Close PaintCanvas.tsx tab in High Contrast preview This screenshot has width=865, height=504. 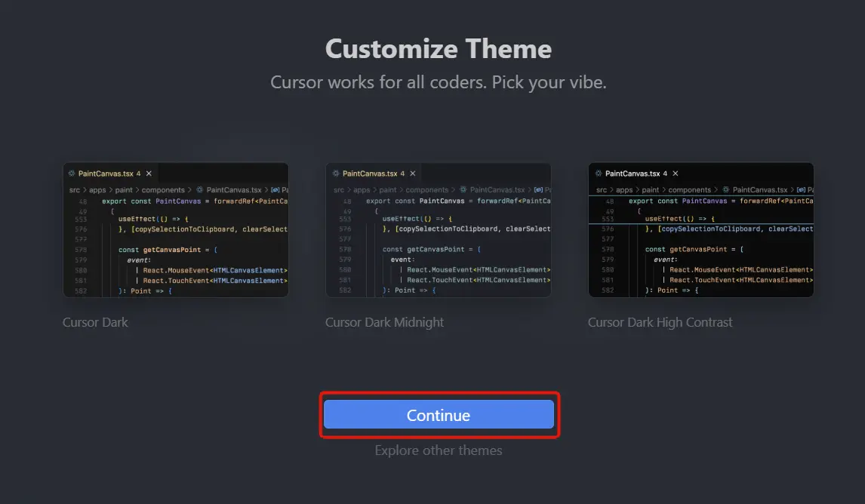[676, 174]
